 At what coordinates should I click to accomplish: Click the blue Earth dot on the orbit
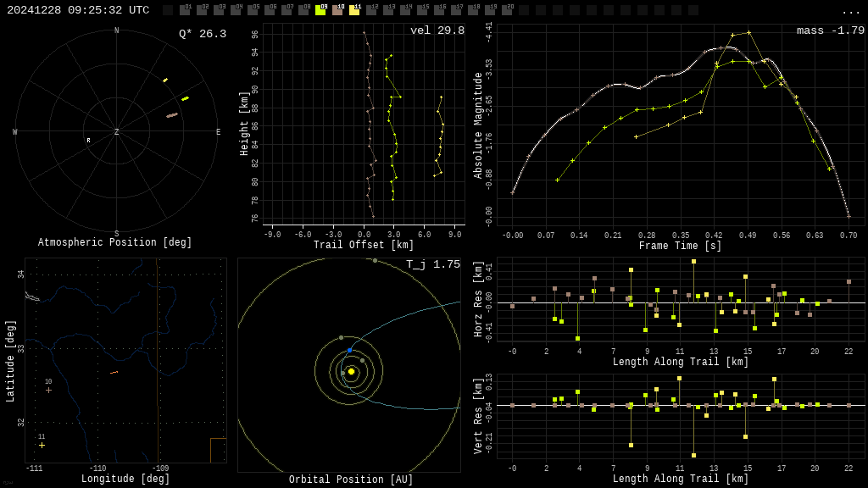349,350
